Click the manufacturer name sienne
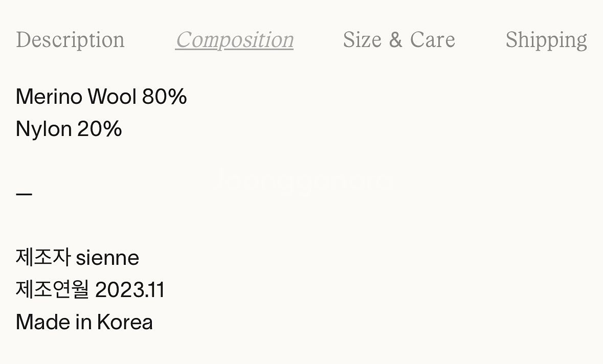The width and height of the screenshot is (603, 364). [x=107, y=258]
